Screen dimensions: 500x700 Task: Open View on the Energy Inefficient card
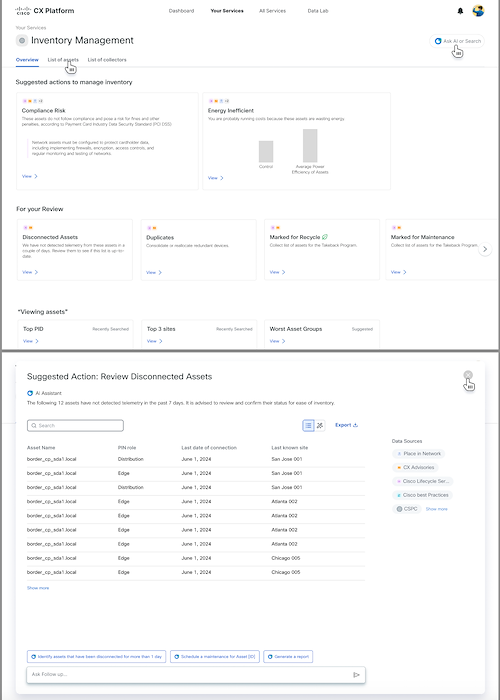pos(216,178)
